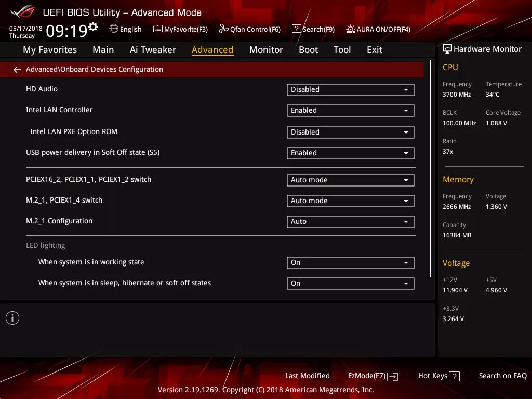
Task: Click the MyFavorite list icon
Action: click(158, 29)
